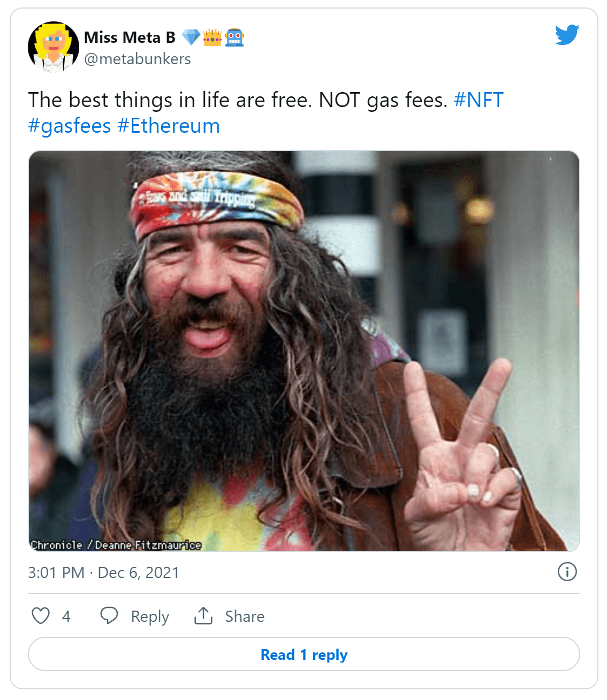Image resolution: width=607 pixels, height=700 pixels.
Task: Open Miss Meta B's profile avatar
Action: [53, 47]
